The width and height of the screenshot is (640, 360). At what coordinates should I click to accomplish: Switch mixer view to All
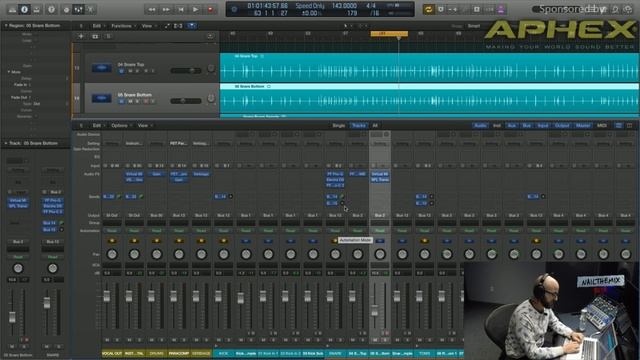coord(375,126)
